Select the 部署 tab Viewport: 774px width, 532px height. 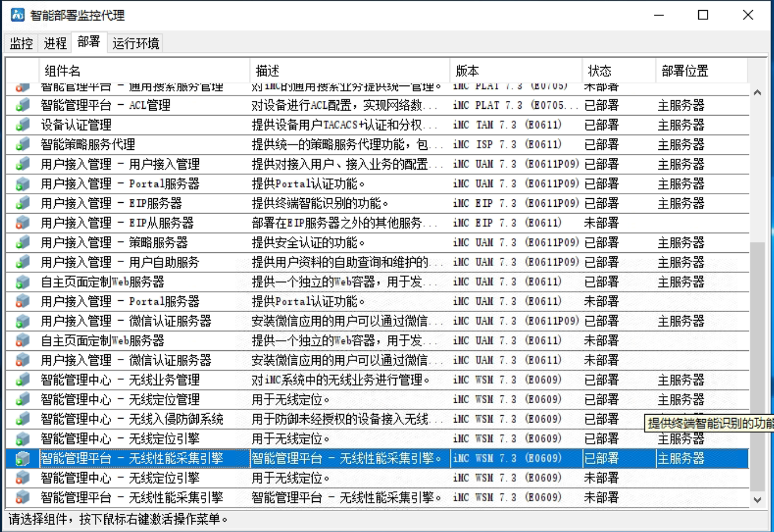click(x=89, y=42)
